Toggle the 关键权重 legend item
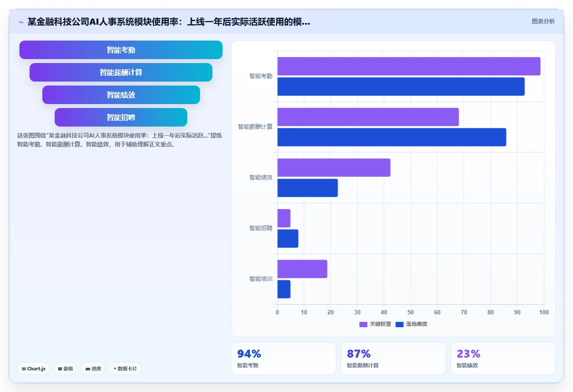Image resolution: width=573 pixels, height=392 pixels. [x=375, y=324]
